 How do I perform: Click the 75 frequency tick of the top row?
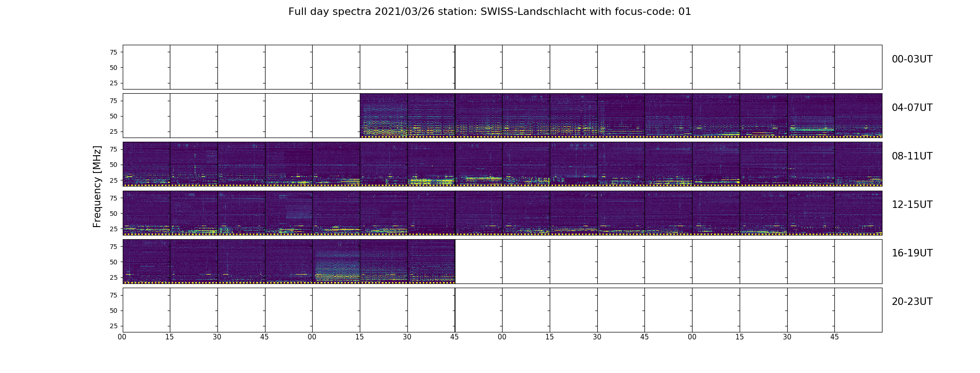(x=113, y=52)
